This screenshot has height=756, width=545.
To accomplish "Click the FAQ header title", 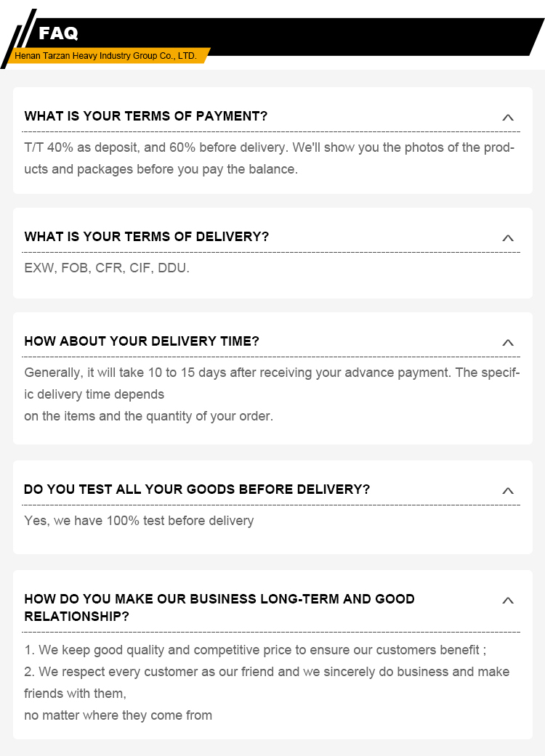I will [x=58, y=33].
